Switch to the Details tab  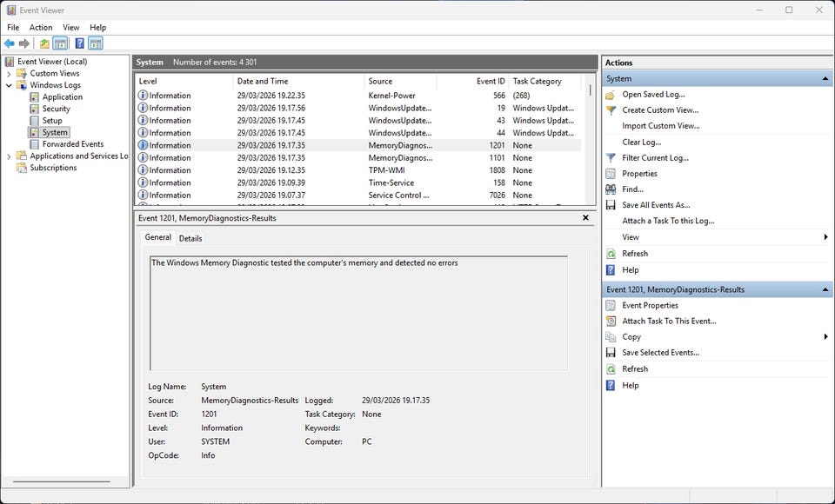pos(190,238)
